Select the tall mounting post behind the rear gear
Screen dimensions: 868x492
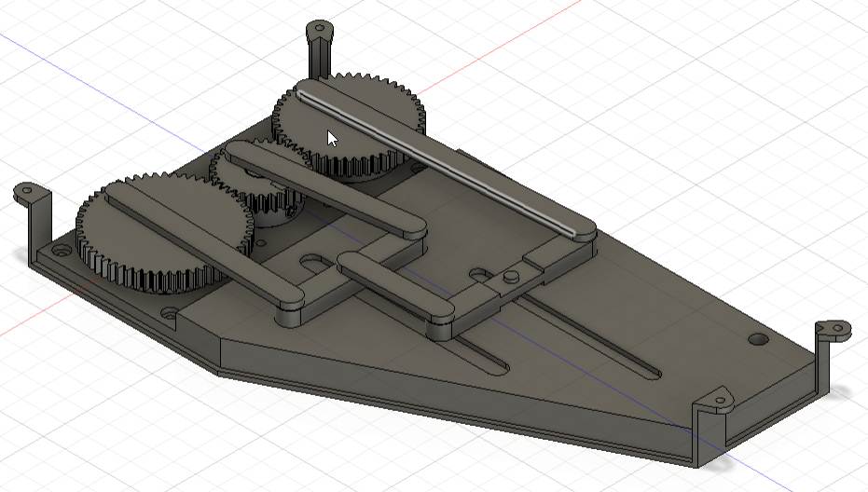319,49
